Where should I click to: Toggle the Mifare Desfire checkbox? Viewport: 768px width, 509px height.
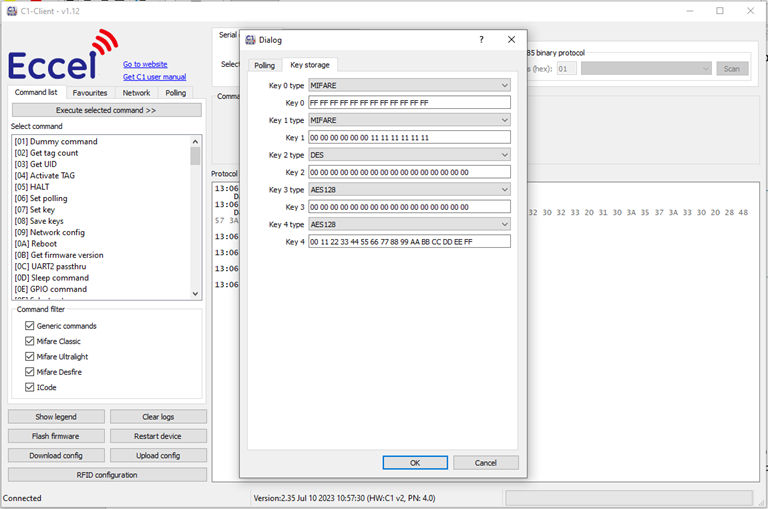click(29, 372)
